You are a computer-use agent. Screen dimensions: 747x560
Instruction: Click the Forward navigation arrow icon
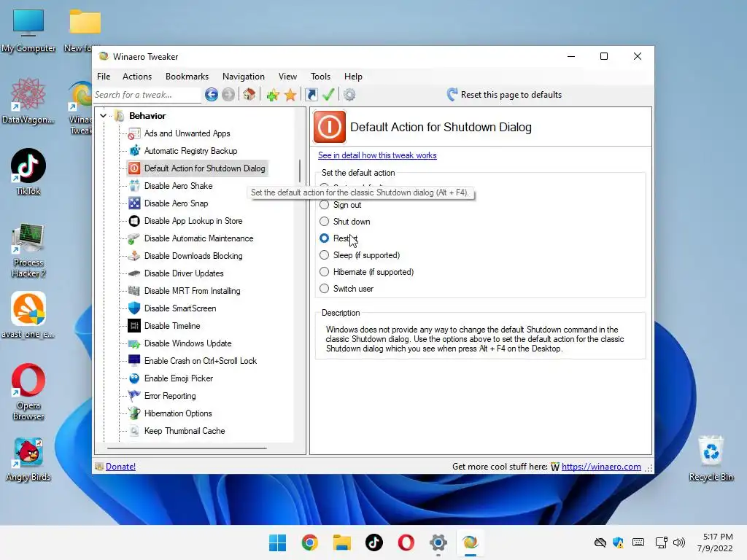point(228,95)
